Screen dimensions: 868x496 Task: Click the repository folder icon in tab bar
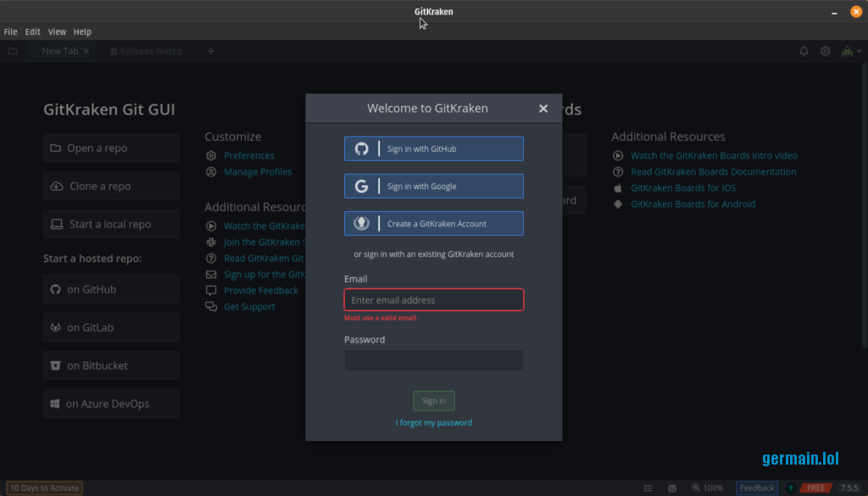point(13,51)
